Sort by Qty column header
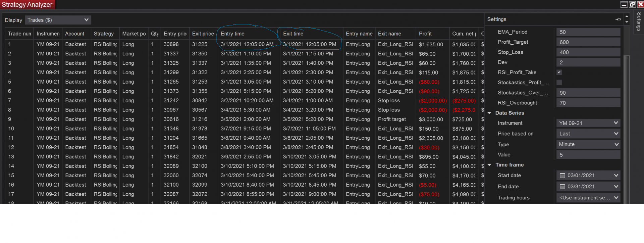This screenshot has width=644, height=243. (x=155, y=34)
